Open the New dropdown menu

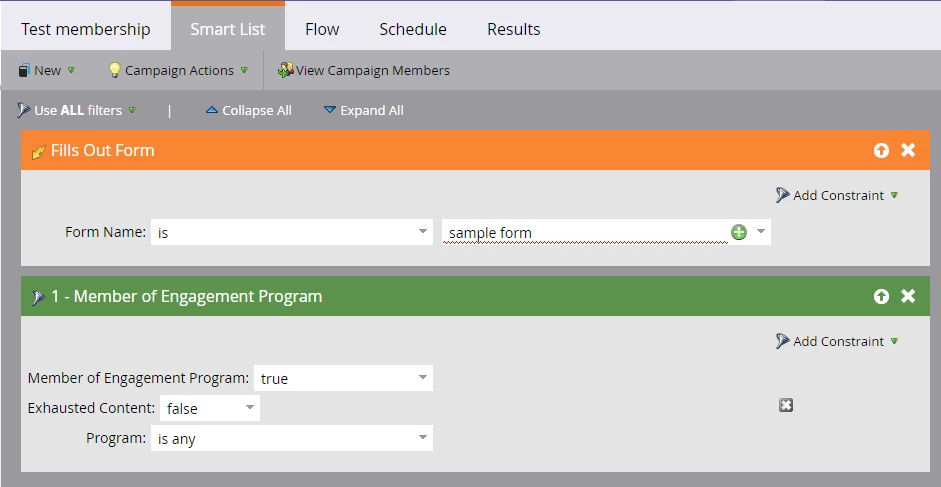coord(47,70)
